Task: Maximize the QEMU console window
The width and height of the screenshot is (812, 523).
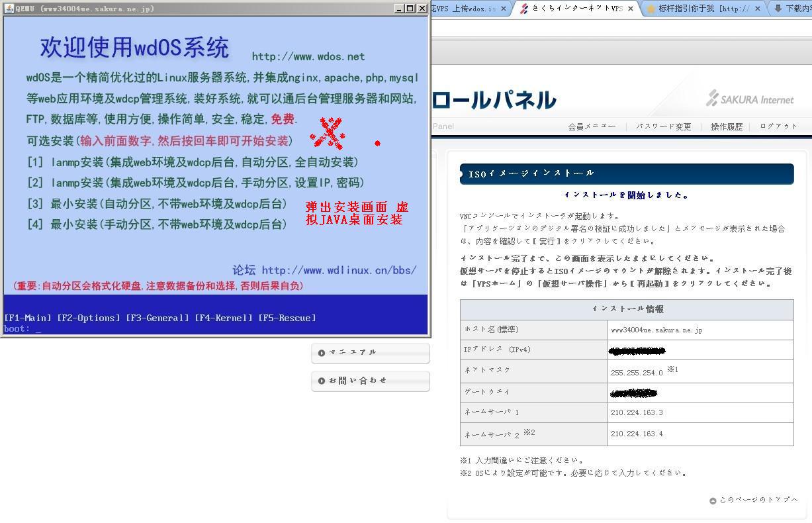Action: [410, 9]
